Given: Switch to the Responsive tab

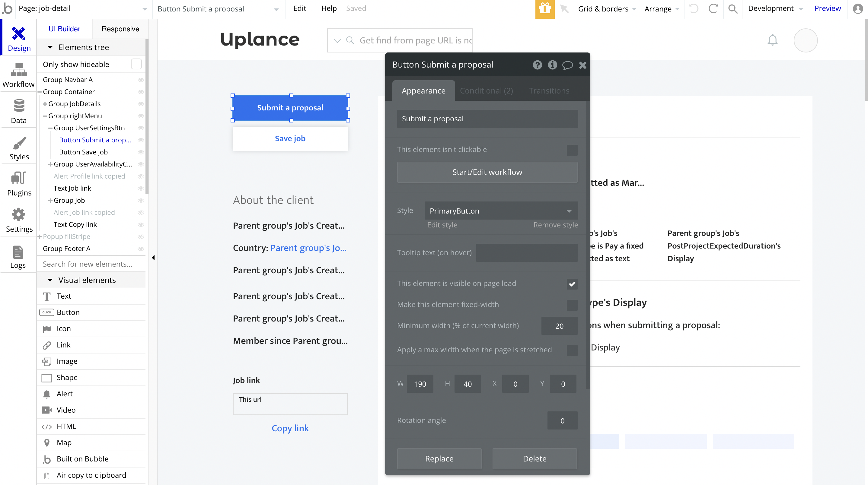Looking at the screenshot, I should click(x=120, y=29).
